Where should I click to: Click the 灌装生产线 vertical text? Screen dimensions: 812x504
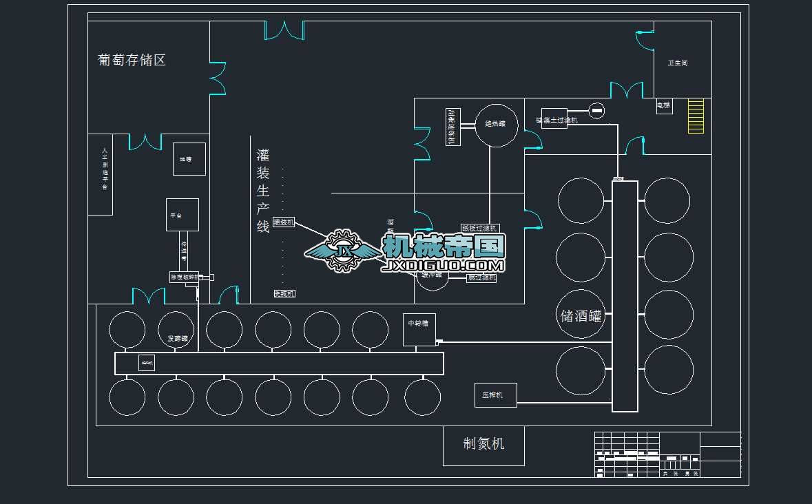click(x=263, y=191)
